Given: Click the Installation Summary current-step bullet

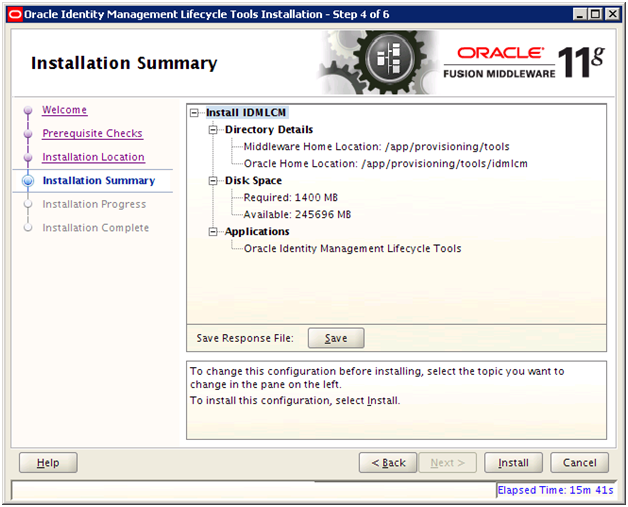Looking at the screenshot, I should [28, 181].
